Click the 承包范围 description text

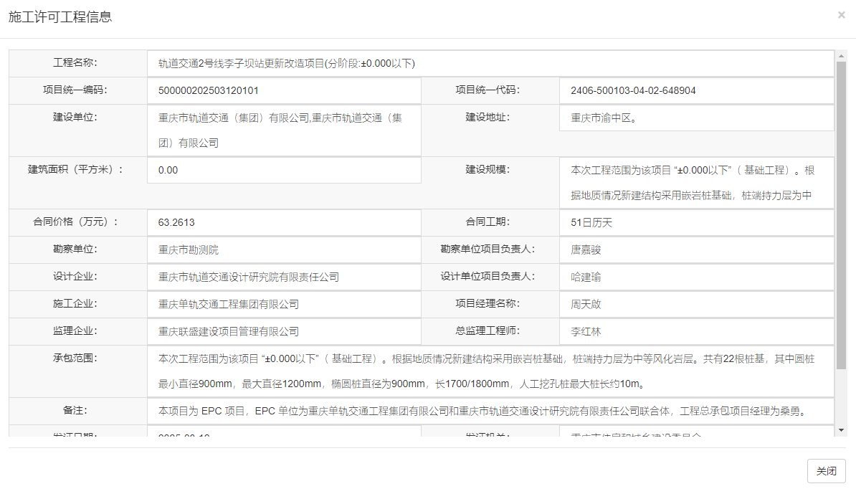coord(488,371)
